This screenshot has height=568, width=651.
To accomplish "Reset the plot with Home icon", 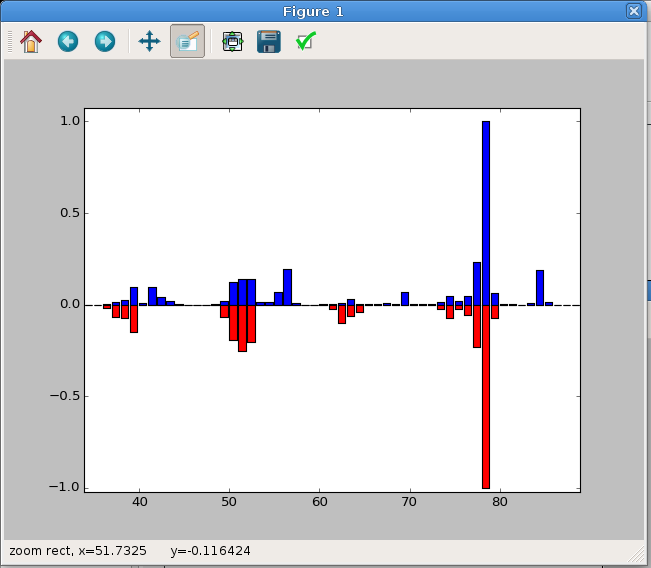I will pyautogui.click(x=31, y=42).
